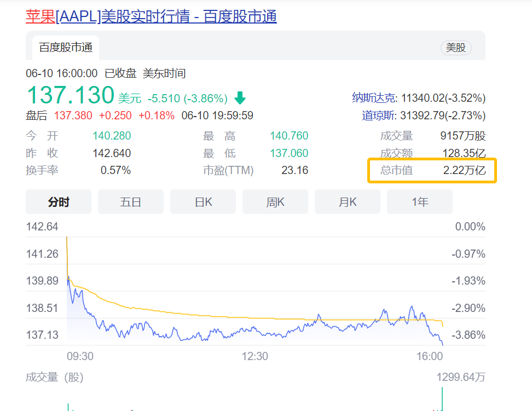Click the 12:30 time axis label

(255, 356)
